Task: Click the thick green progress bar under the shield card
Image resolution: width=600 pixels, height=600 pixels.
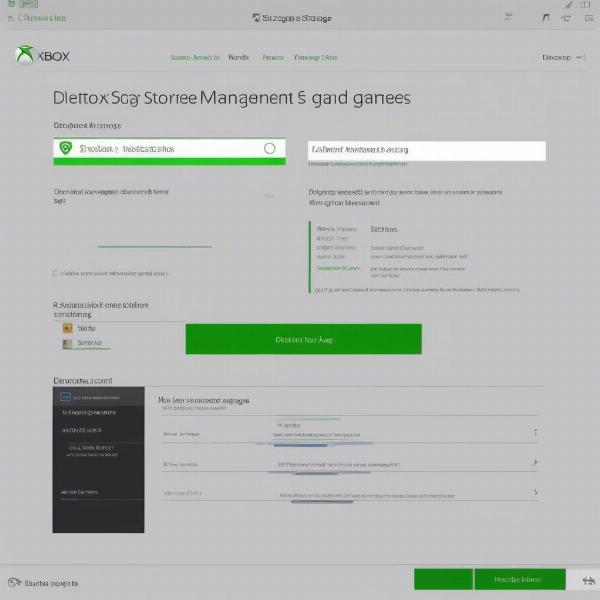Action: [169, 162]
